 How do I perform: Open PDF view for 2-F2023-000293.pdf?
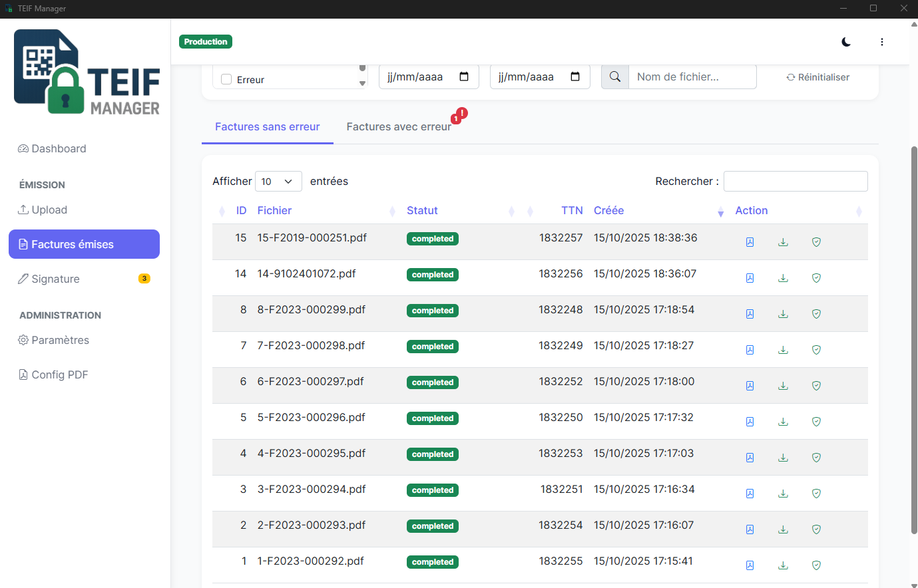click(750, 529)
